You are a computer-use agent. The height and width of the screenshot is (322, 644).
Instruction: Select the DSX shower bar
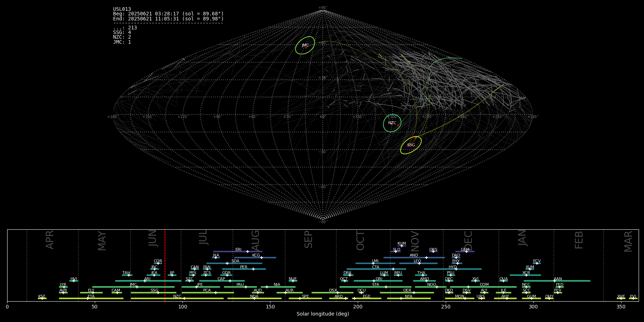tap(332, 293)
